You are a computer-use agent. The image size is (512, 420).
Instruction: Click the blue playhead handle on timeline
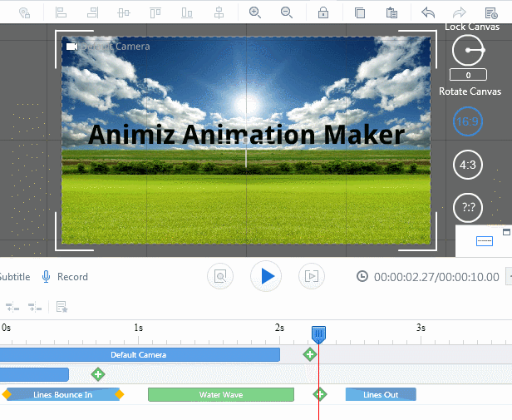point(318,334)
